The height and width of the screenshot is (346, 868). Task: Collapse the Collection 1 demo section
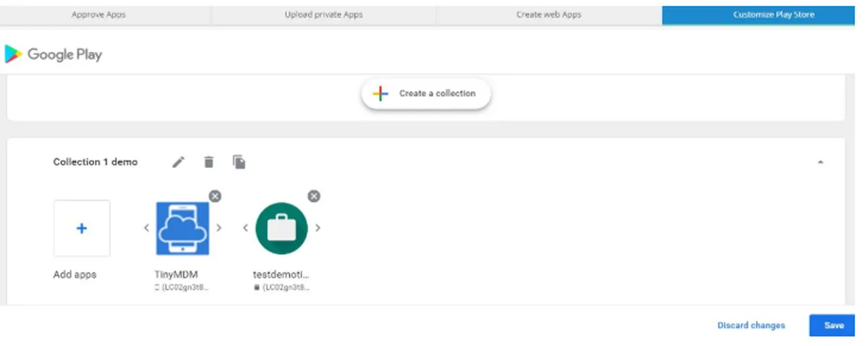pyautogui.click(x=820, y=162)
